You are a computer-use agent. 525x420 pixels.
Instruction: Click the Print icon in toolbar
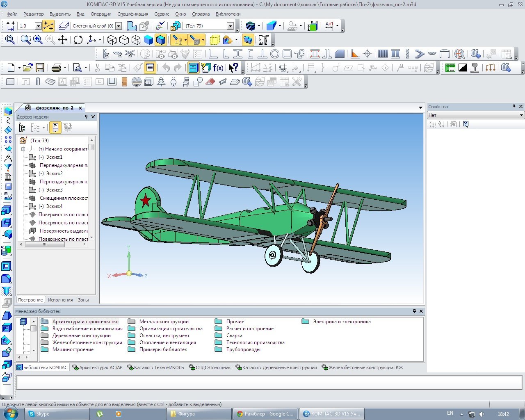tap(56, 68)
